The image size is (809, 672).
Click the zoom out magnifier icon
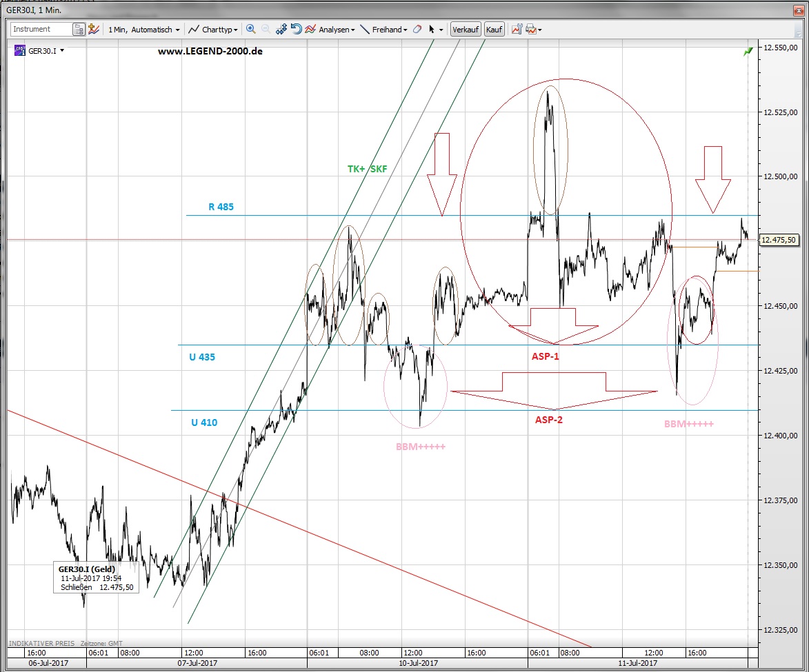266,30
